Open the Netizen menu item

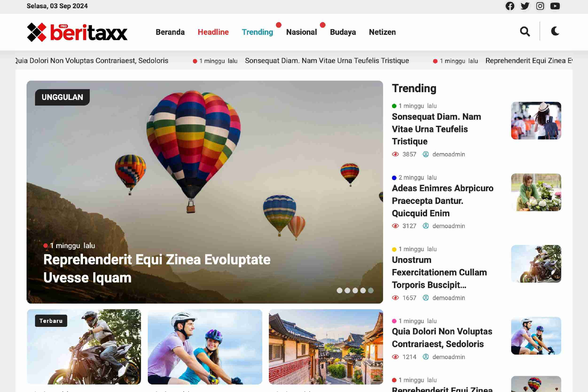(382, 32)
